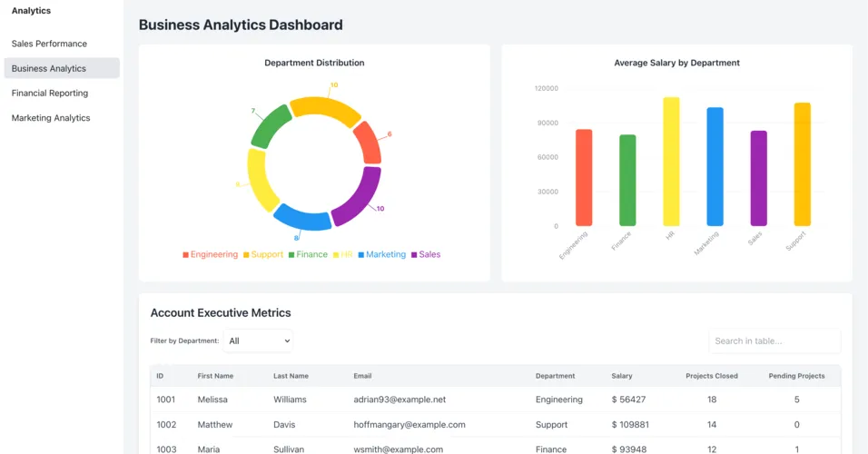Viewport: 868px width, 454px height.
Task: Click the green Finance salary bar
Action: pyautogui.click(x=627, y=181)
